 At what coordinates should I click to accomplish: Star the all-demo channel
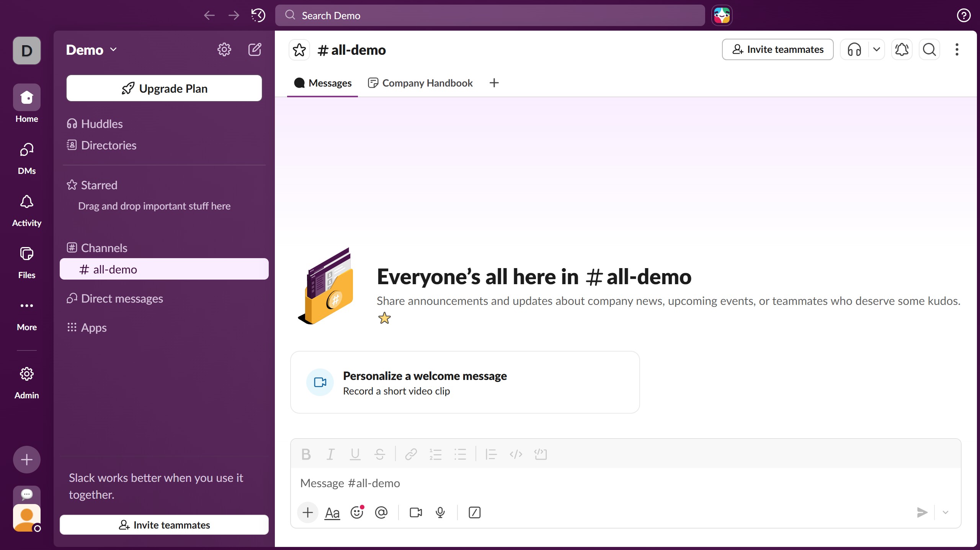(299, 49)
